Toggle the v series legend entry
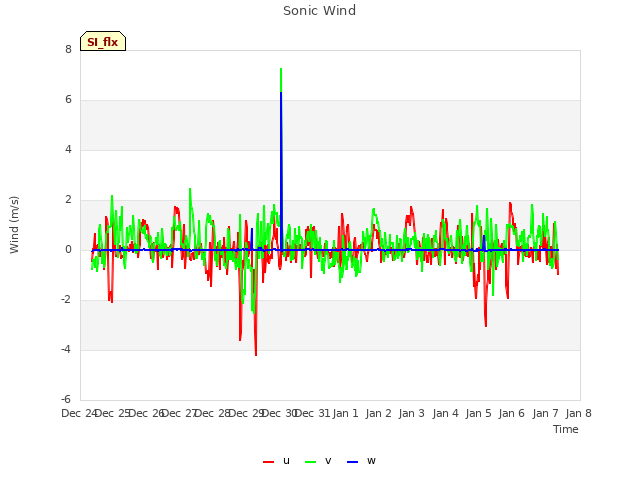Screen dimensions: 640x480 pyautogui.click(x=318, y=461)
